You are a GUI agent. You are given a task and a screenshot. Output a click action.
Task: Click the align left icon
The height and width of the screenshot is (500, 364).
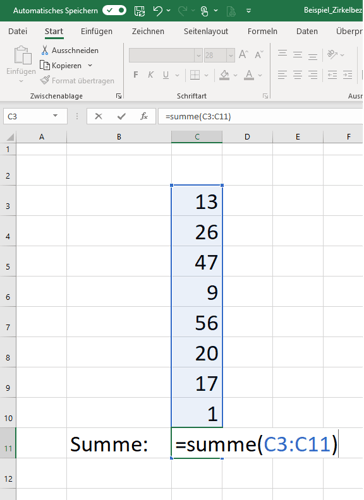pos(282,75)
